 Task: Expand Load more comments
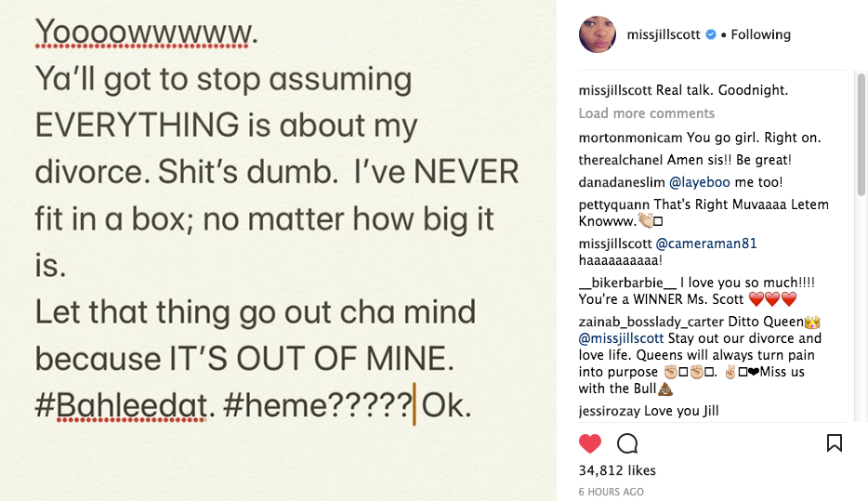(646, 113)
